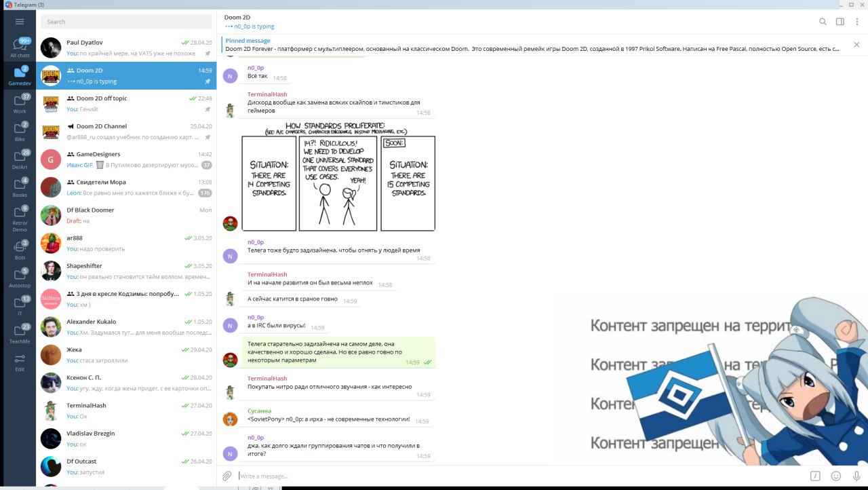
Task: Open Df Outcast chat
Action: click(126, 466)
